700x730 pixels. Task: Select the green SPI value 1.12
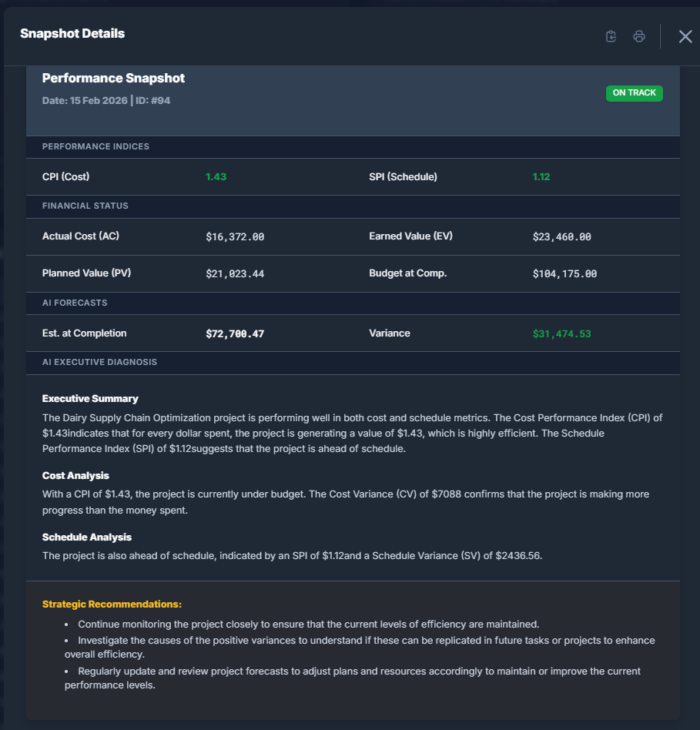541,176
